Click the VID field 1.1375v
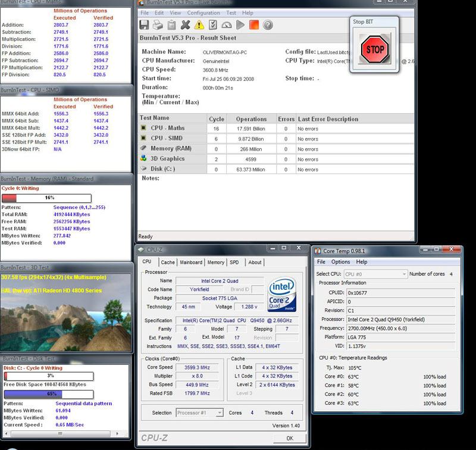The width and height of the screenshot is (476, 450). point(400,346)
